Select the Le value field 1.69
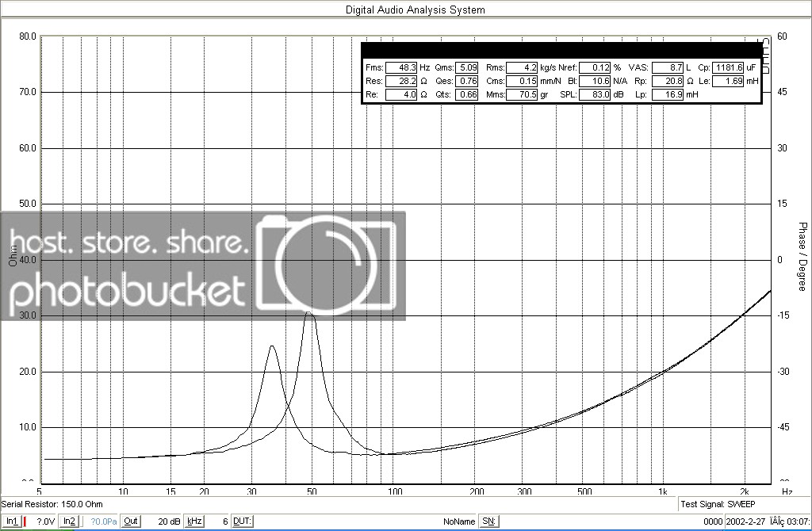Screen dimensions: 812x531 coord(728,82)
